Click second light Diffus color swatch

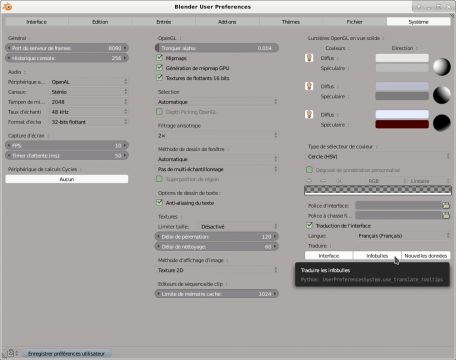click(402, 86)
